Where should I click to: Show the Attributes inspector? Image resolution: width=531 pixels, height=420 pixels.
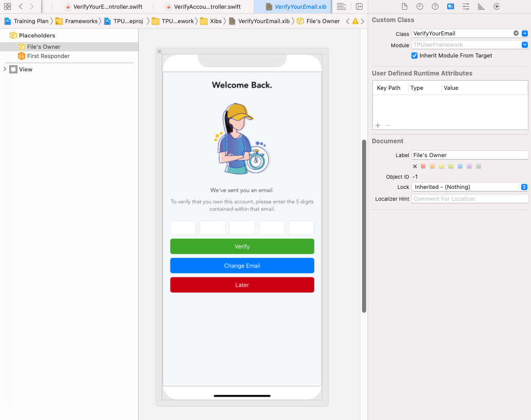coord(466,7)
